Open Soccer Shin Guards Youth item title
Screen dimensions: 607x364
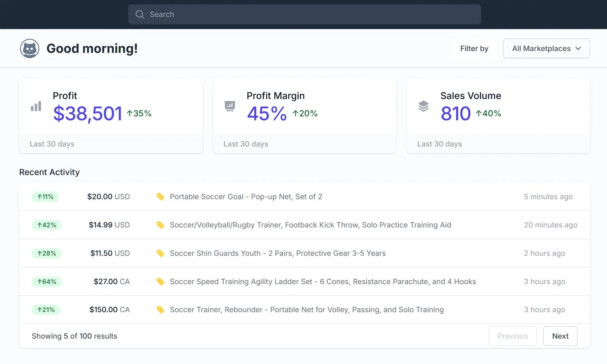click(x=278, y=253)
